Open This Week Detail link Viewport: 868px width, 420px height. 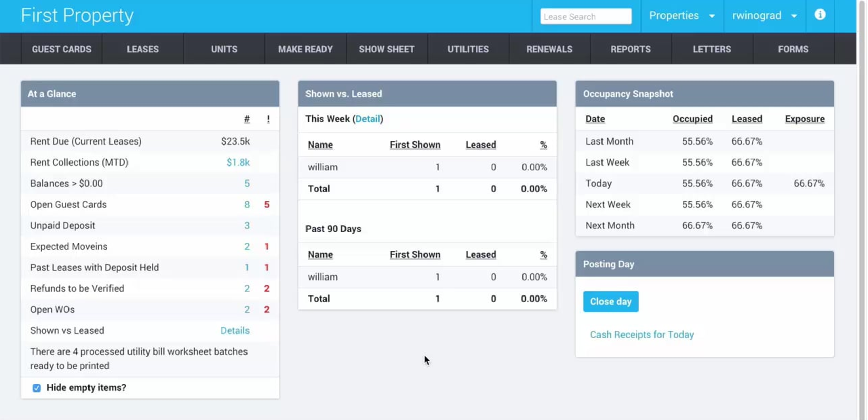tap(368, 119)
